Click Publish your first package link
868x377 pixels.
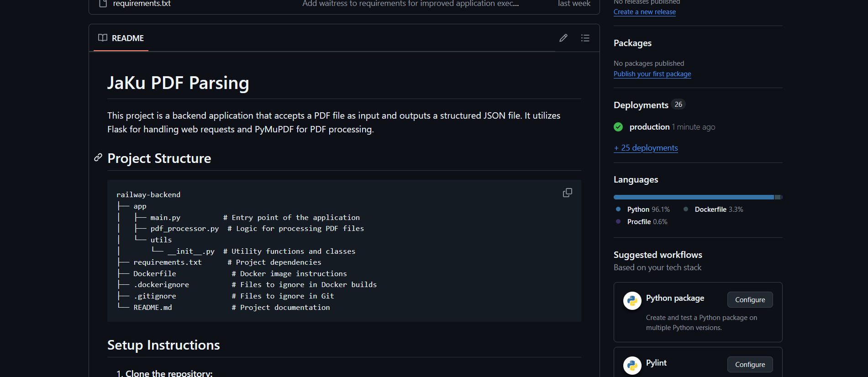coord(652,74)
